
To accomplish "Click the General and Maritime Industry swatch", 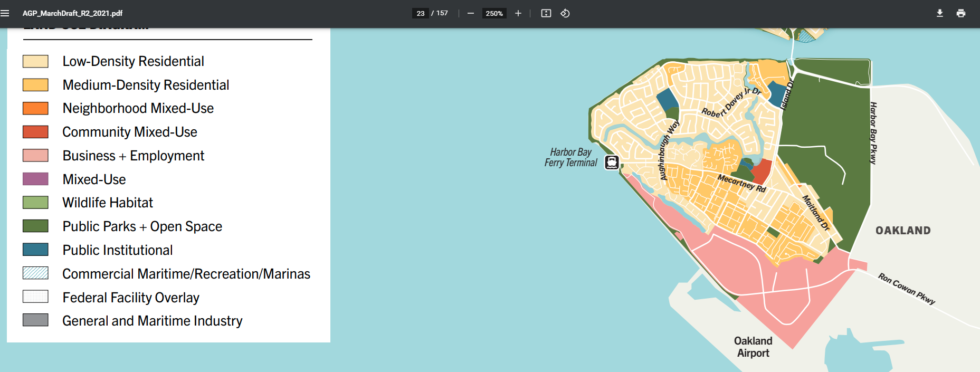I will pyautogui.click(x=35, y=320).
